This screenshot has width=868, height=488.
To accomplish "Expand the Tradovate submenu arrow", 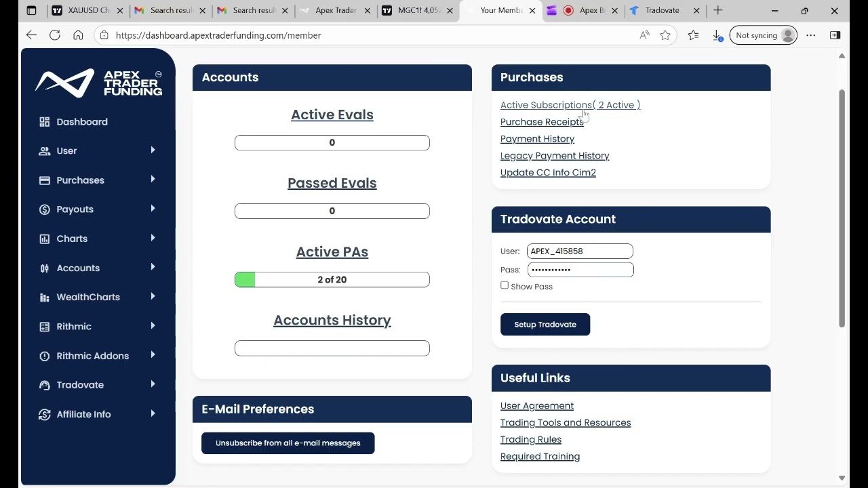I will pos(153,384).
